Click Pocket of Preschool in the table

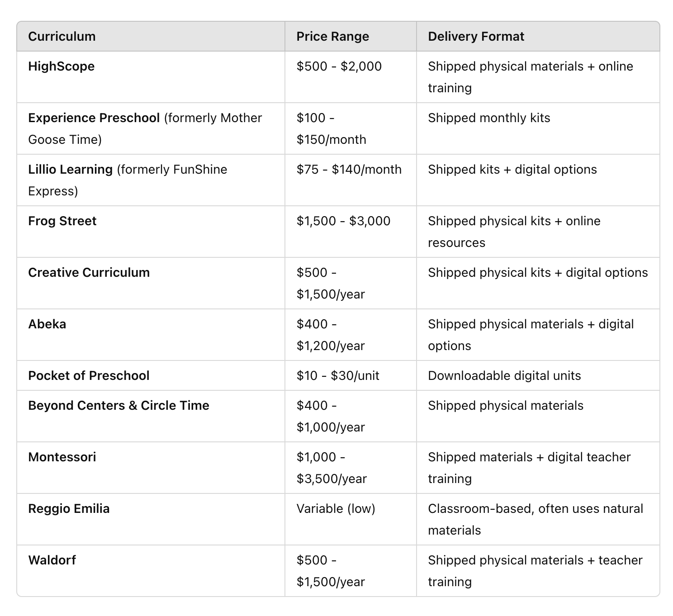coord(89,376)
